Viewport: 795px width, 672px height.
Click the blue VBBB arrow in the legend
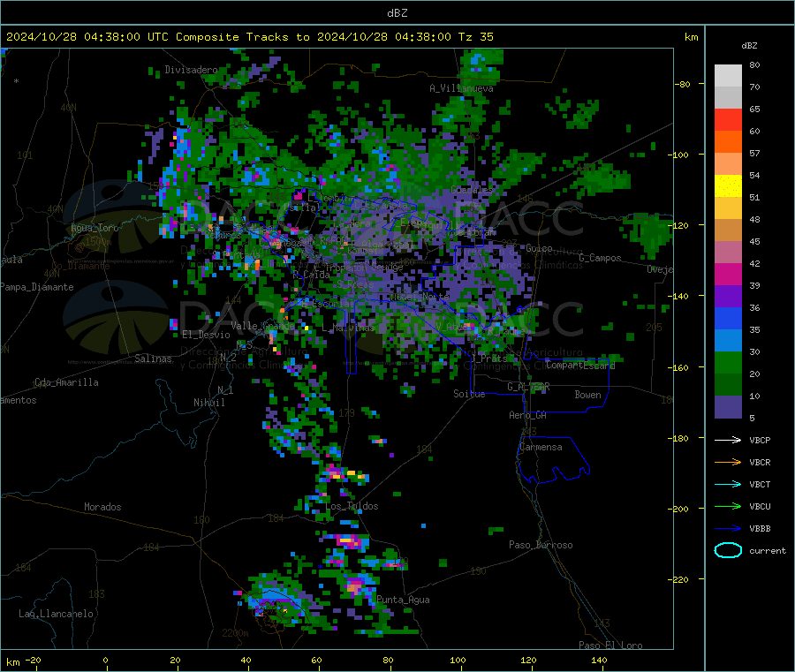[x=728, y=528]
